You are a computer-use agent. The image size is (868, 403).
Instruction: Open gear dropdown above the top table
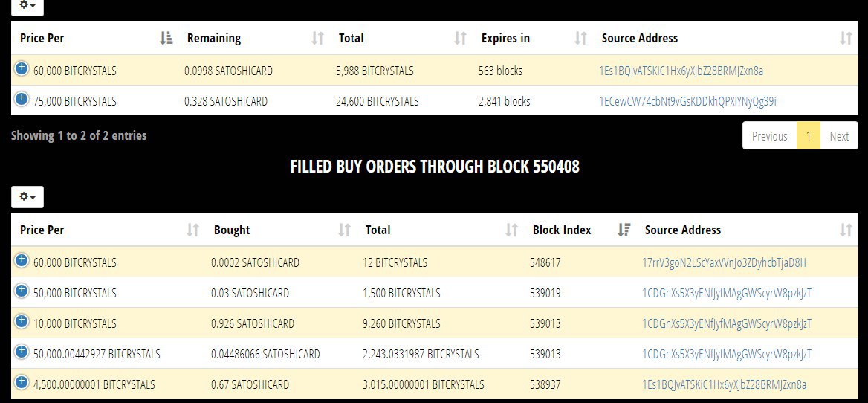27,5
